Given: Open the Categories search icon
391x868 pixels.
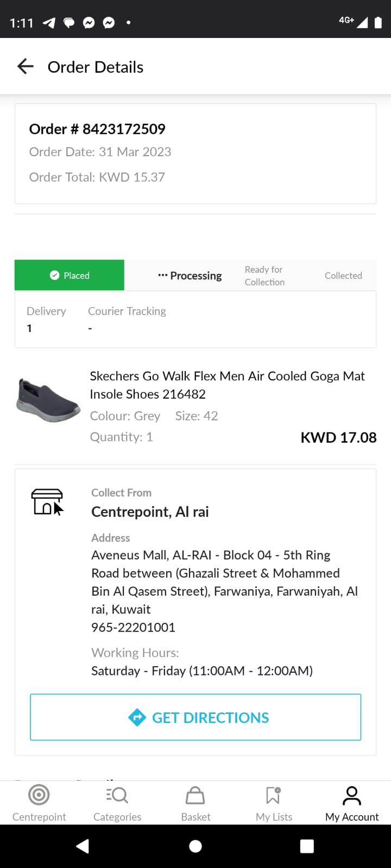Looking at the screenshot, I should pos(117,795).
